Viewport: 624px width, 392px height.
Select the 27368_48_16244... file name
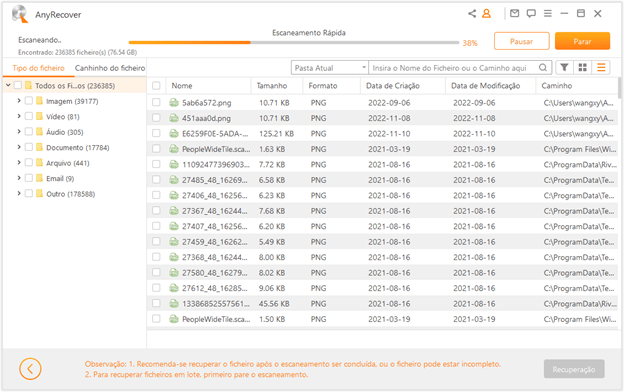(x=214, y=257)
